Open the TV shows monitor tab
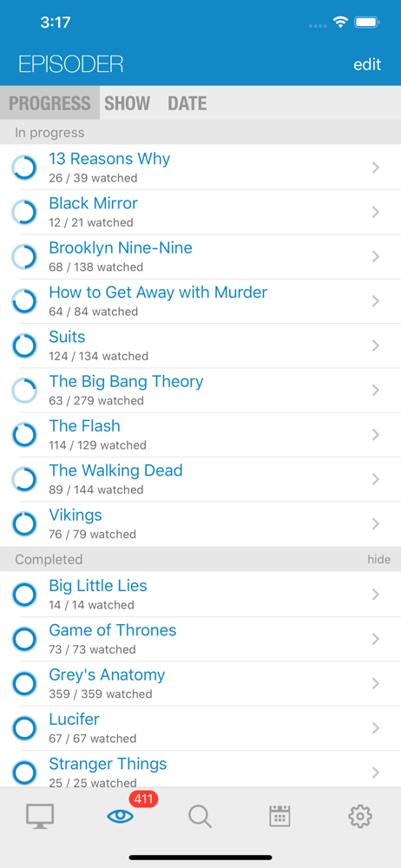 pos(40,817)
